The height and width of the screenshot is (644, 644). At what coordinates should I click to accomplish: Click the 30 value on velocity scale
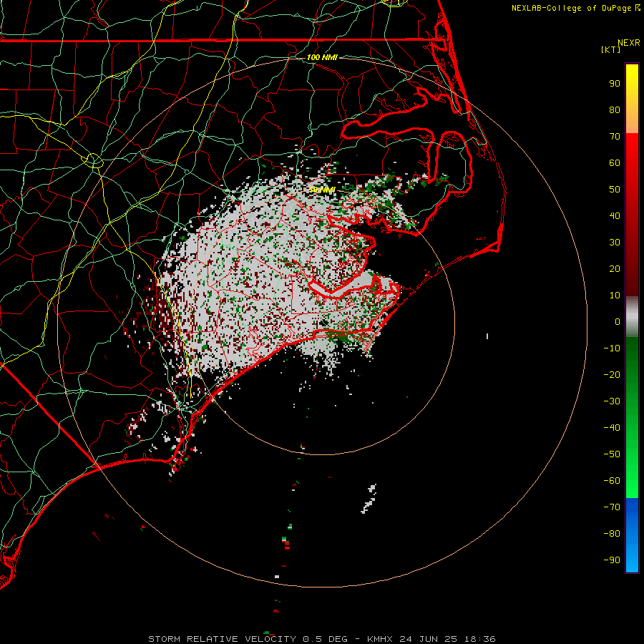[x=615, y=243]
